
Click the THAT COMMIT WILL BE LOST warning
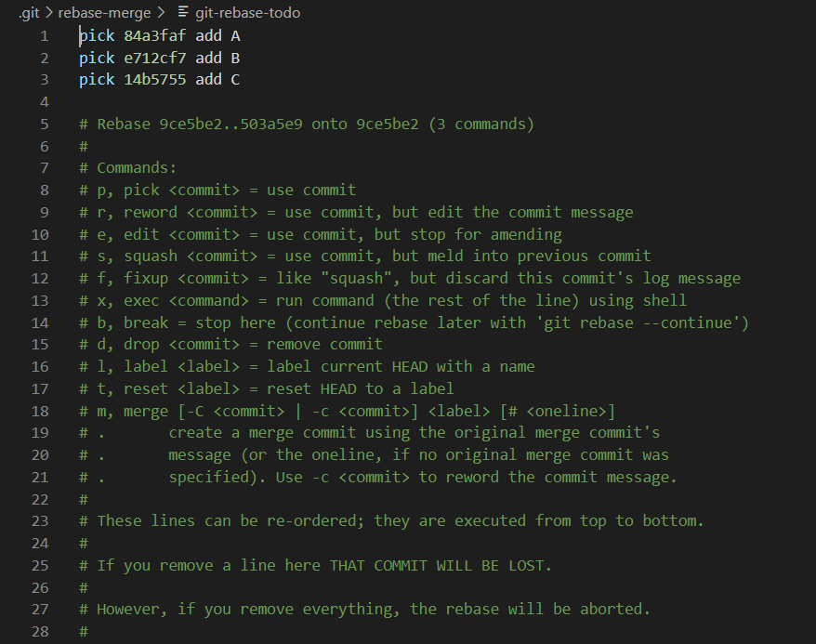tap(441, 565)
